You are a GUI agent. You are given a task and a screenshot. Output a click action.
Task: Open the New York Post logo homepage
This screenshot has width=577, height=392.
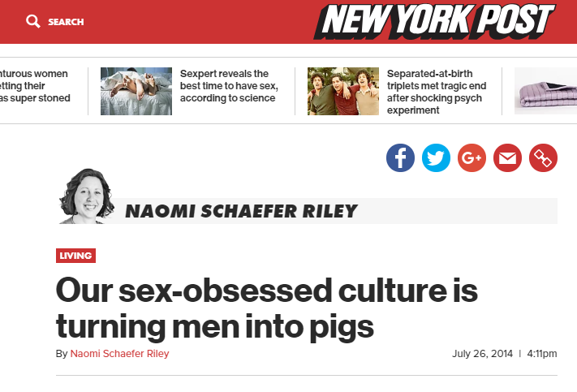[x=434, y=22]
